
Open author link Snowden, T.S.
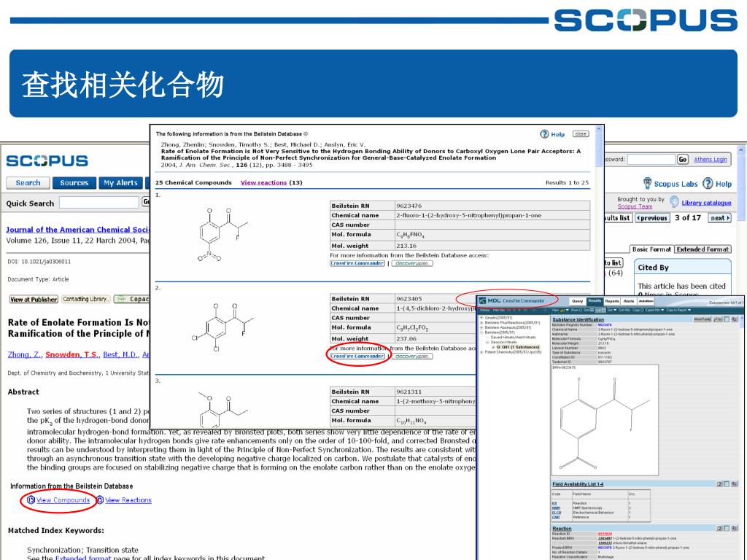(71, 355)
